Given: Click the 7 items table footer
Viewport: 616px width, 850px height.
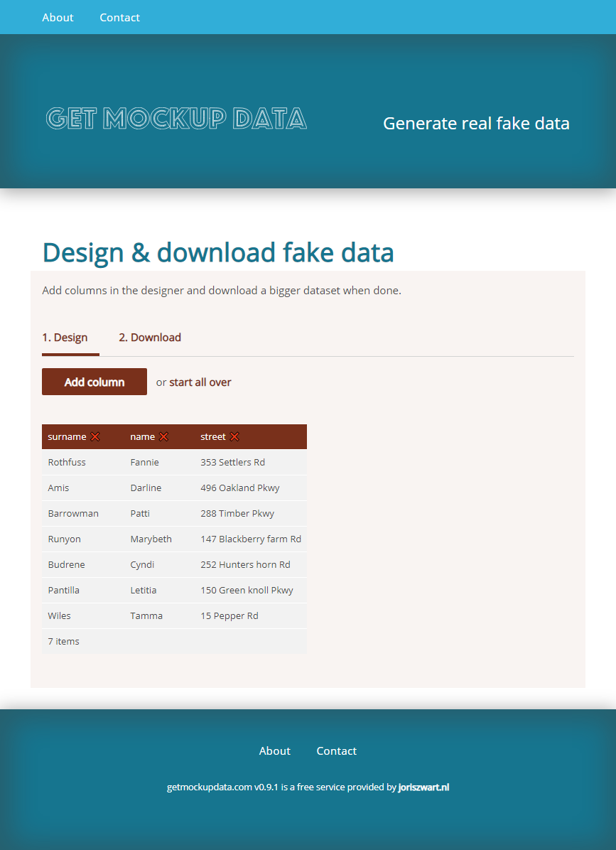Looking at the screenshot, I should point(175,641).
